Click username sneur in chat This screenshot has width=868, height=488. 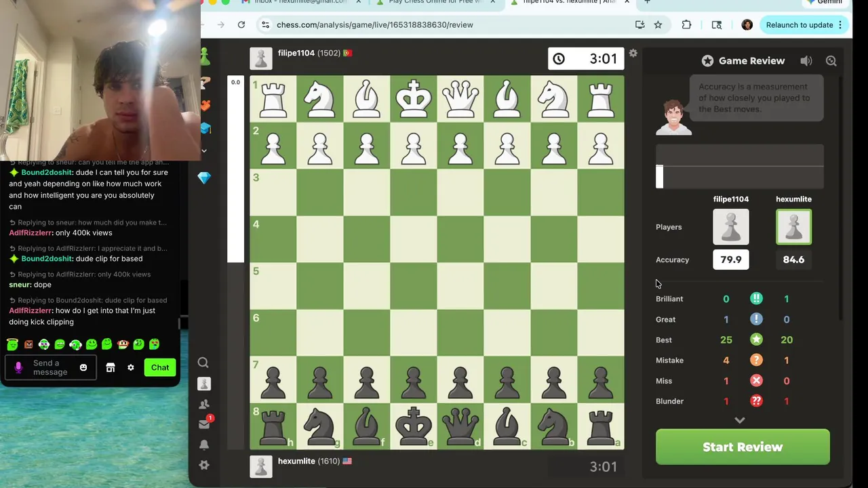20,285
